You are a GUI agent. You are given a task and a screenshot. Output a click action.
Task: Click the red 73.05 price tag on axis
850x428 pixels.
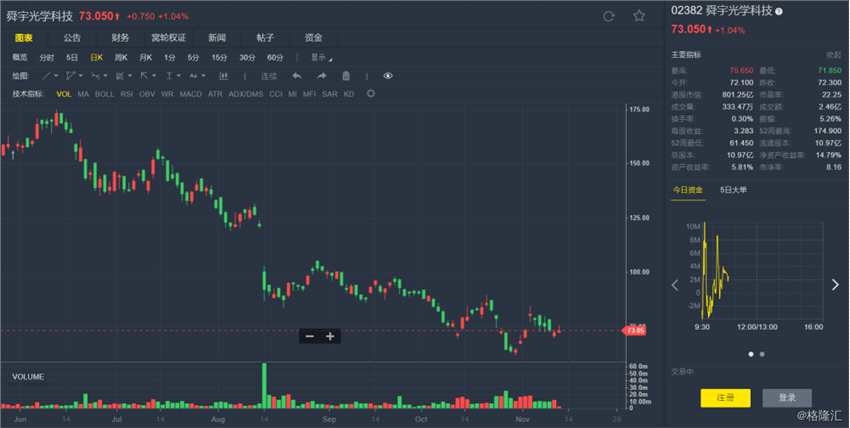(x=634, y=330)
